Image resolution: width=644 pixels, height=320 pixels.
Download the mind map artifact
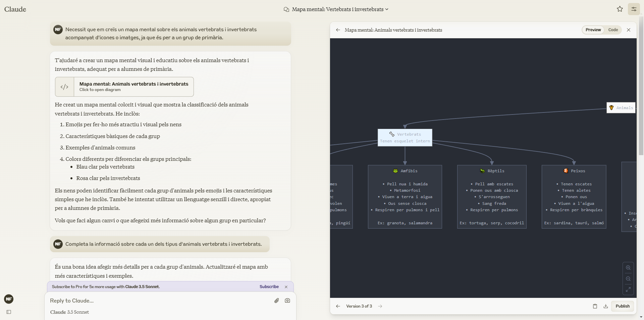coord(606,306)
